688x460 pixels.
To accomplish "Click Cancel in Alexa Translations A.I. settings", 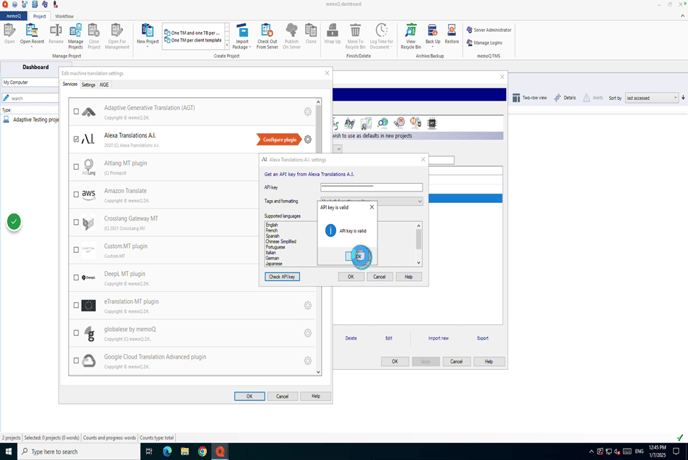I will coord(379,277).
